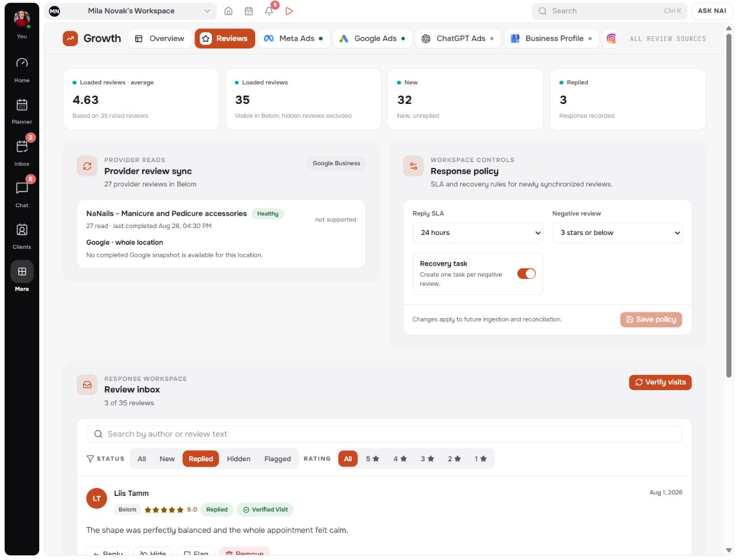The height and width of the screenshot is (560, 739).
Task: Filter reviews by status All
Action: [141, 459]
